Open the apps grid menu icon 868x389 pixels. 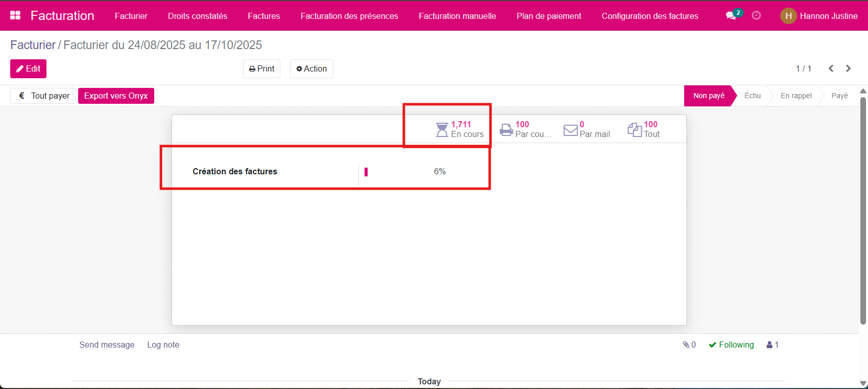(15, 15)
